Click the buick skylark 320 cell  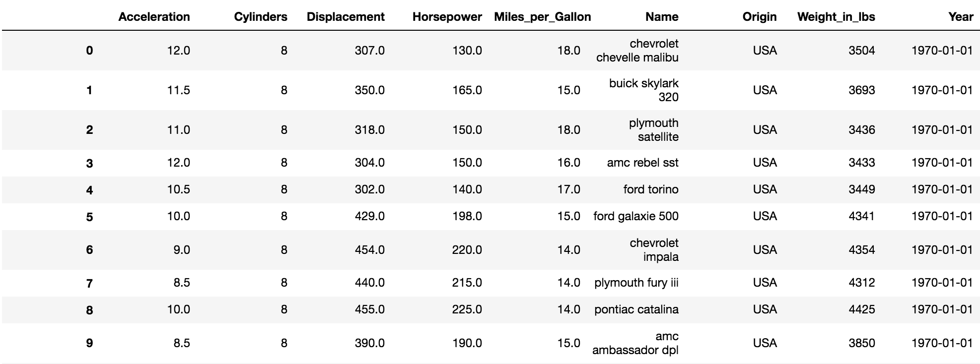pos(644,90)
